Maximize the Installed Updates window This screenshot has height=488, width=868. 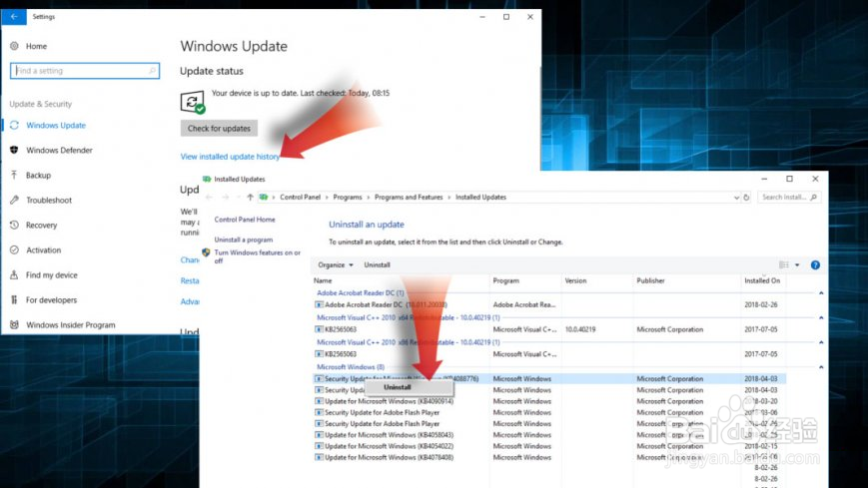(789, 179)
